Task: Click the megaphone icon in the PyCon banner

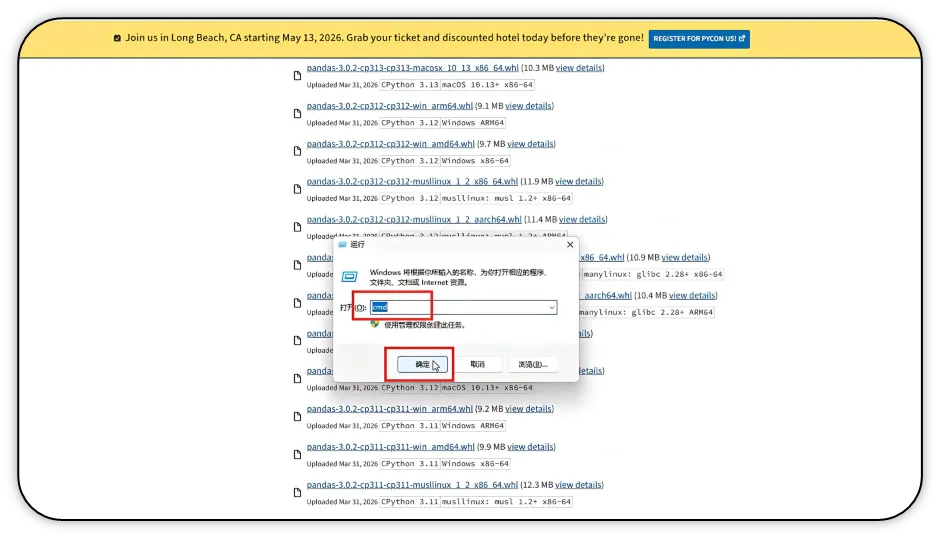Action: click(118, 38)
